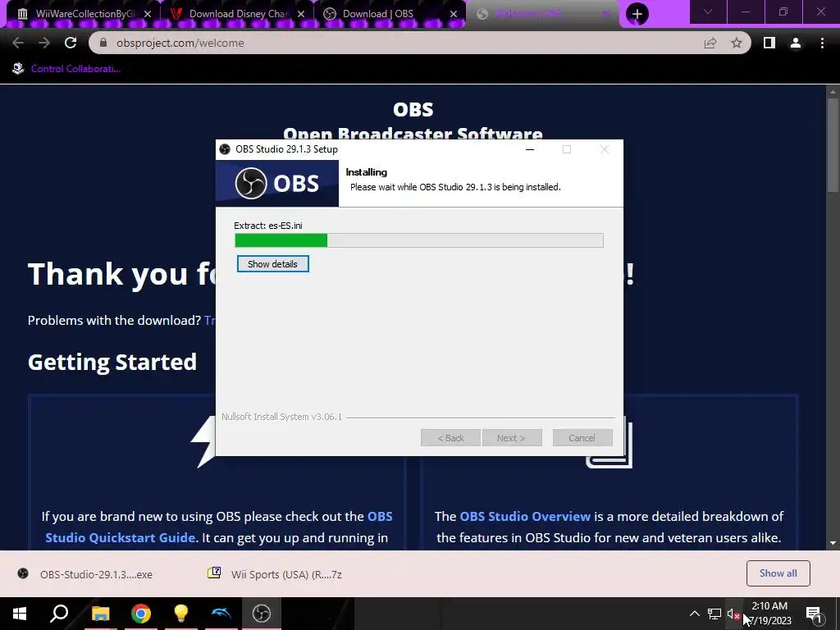The width and height of the screenshot is (840, 630).
Task: Close the Download Disney tab
Action: [301, 14]
